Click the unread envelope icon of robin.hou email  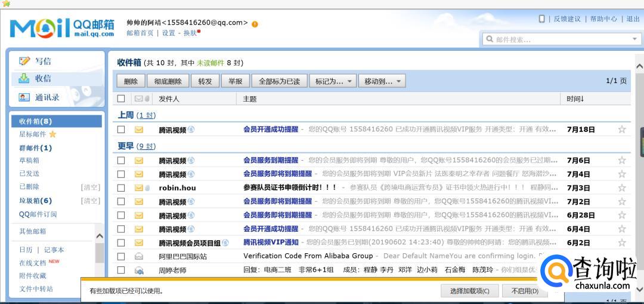point(139,188)
